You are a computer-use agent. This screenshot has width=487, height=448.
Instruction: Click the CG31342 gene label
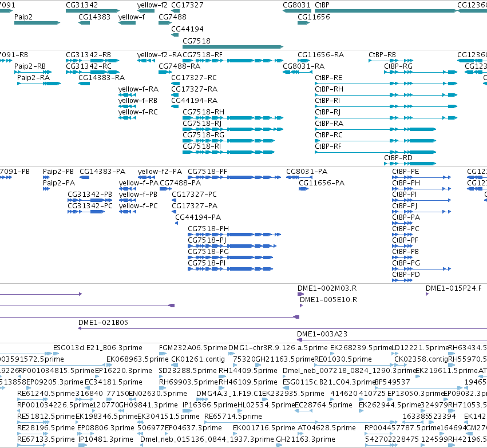(82, 5)
